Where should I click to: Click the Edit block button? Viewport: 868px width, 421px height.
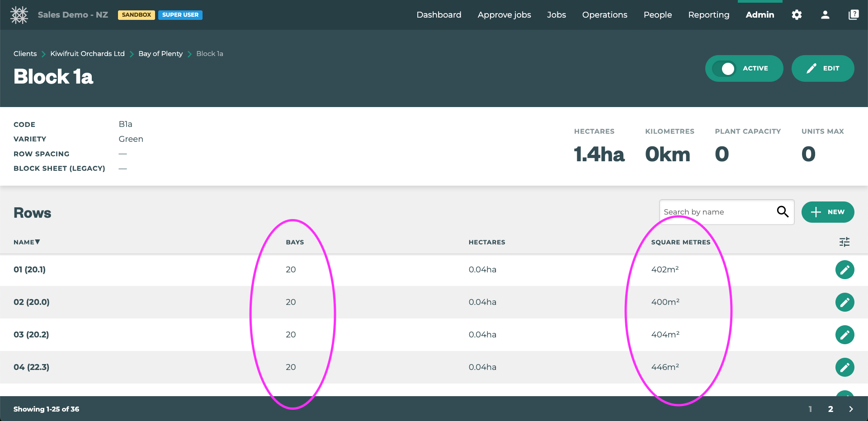[x=822, y=69]
